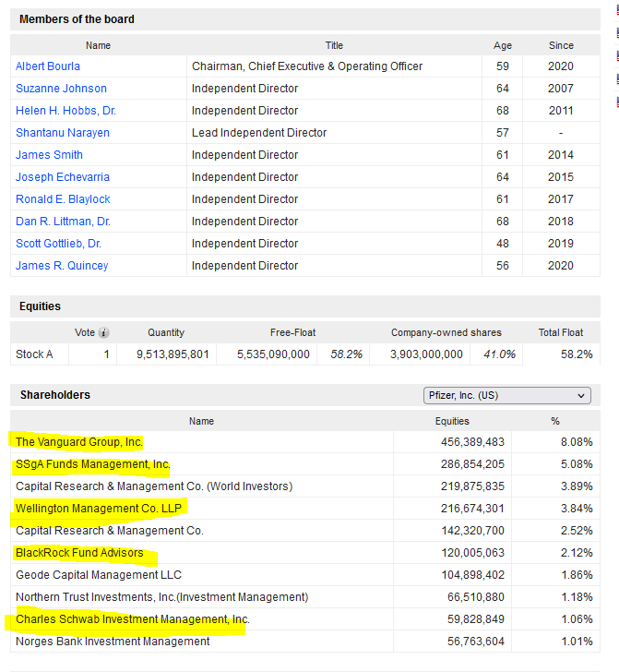Select Capital Research & Management Co. (World Investors)
Screen dimensions: 619x672
pos(154,486)
